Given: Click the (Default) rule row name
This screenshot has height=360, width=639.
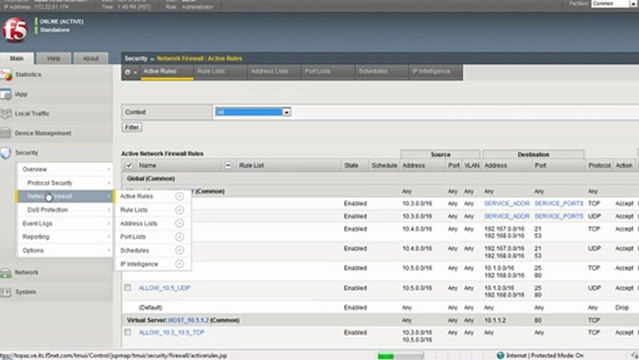Looking at the screenshot, I should point(150,307).
